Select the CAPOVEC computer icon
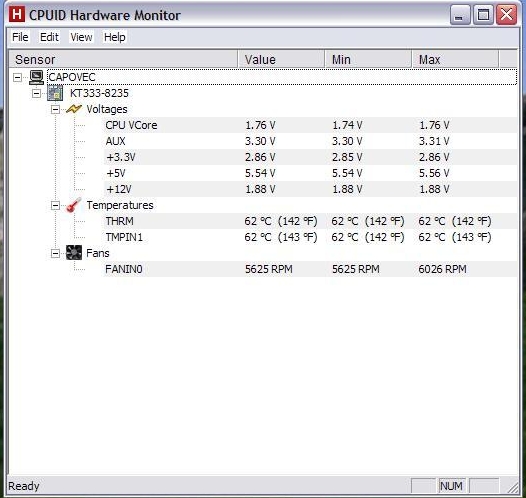This screenshot has width=526, height=498. click(x=36, y=77)
